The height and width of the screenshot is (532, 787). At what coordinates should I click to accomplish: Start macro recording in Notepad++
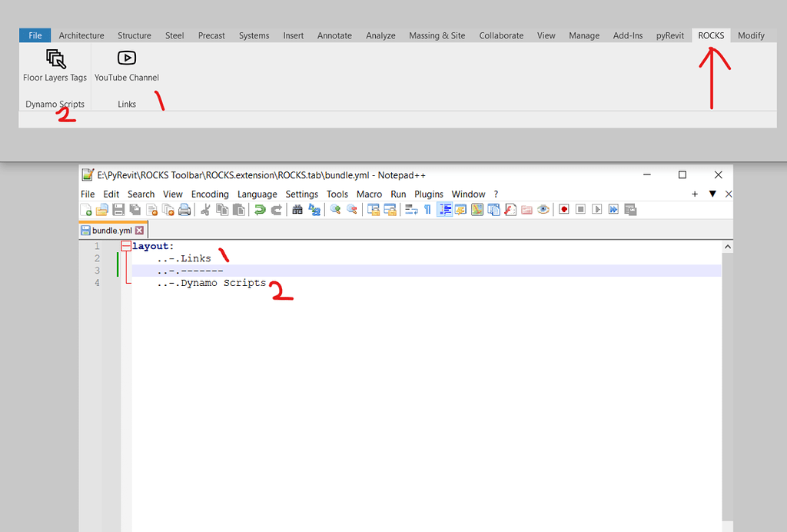[564, 209]
